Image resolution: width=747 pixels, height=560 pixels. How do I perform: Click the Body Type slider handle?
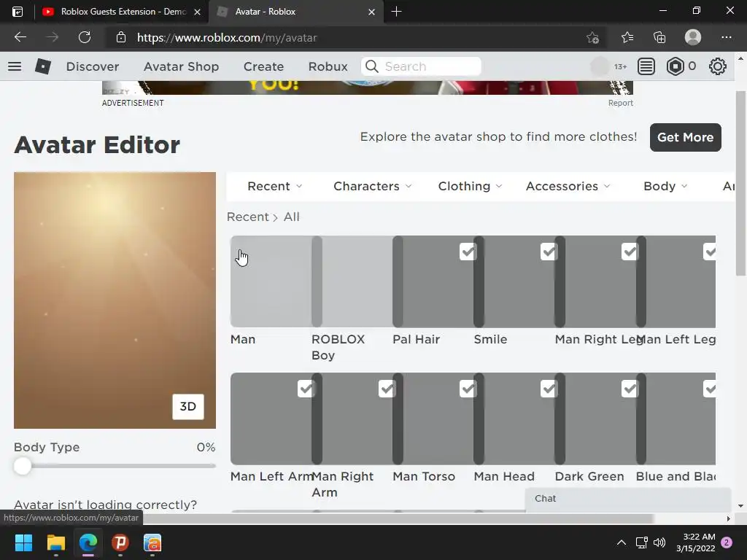pos(22,466)
